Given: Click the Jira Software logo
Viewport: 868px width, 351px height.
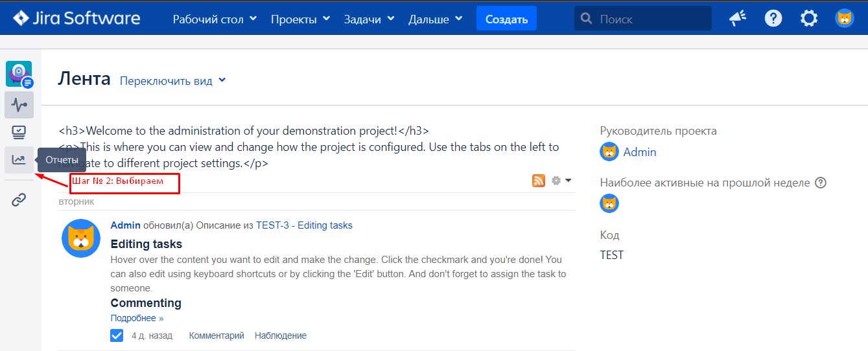Looking at the screenshot, I should pyautogui.click(x=76, y=18).
